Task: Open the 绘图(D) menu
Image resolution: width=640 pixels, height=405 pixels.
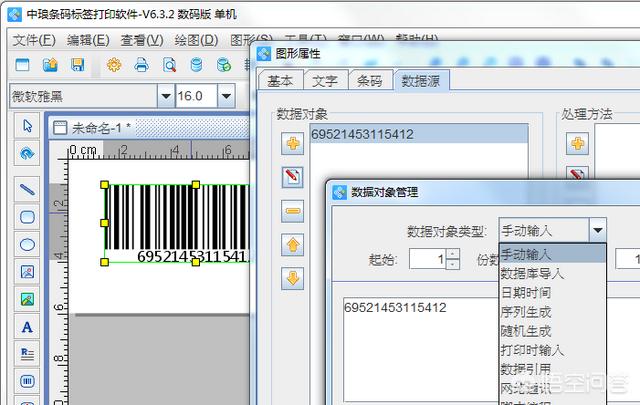Action: pyautogui.click(x=196, y=40)
